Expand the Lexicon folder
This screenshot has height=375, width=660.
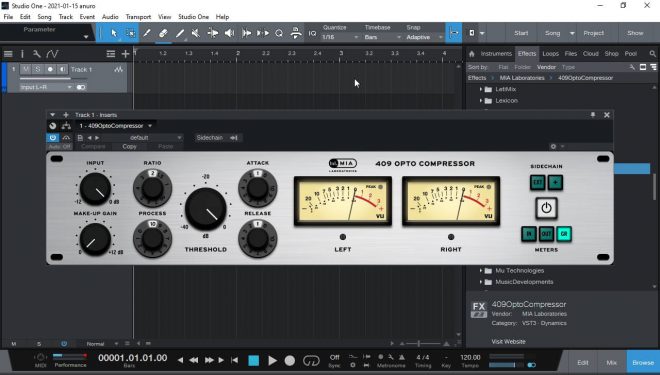tap(481, 101)
